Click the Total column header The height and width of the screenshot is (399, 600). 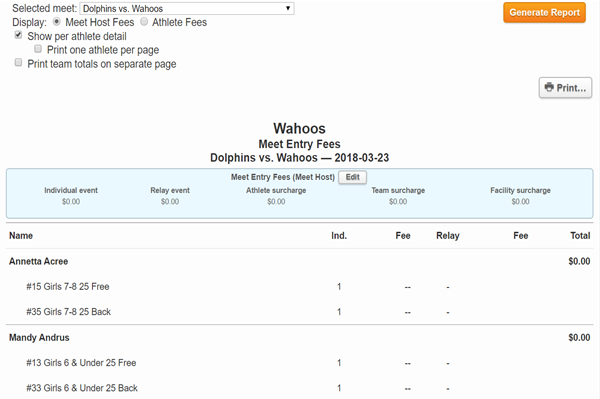click(580, 236)
